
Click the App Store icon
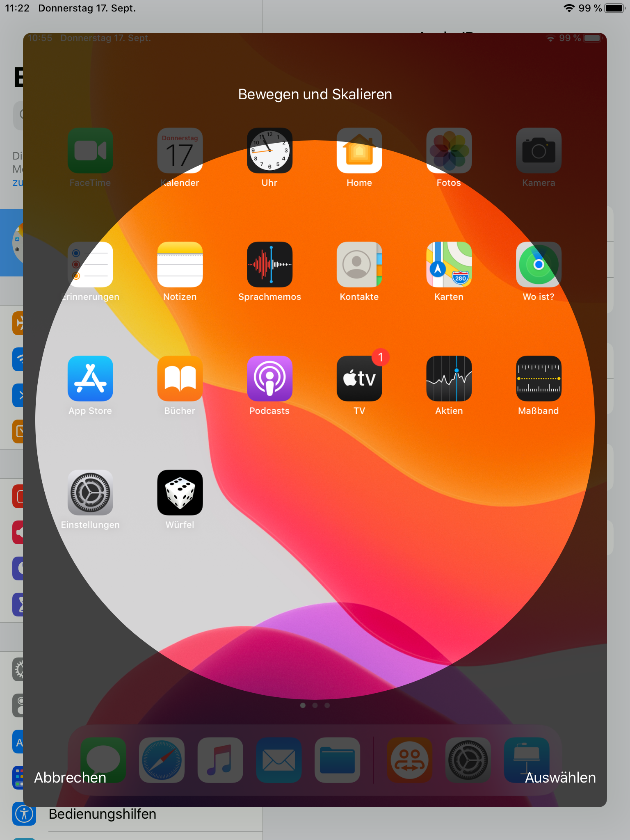90,378
